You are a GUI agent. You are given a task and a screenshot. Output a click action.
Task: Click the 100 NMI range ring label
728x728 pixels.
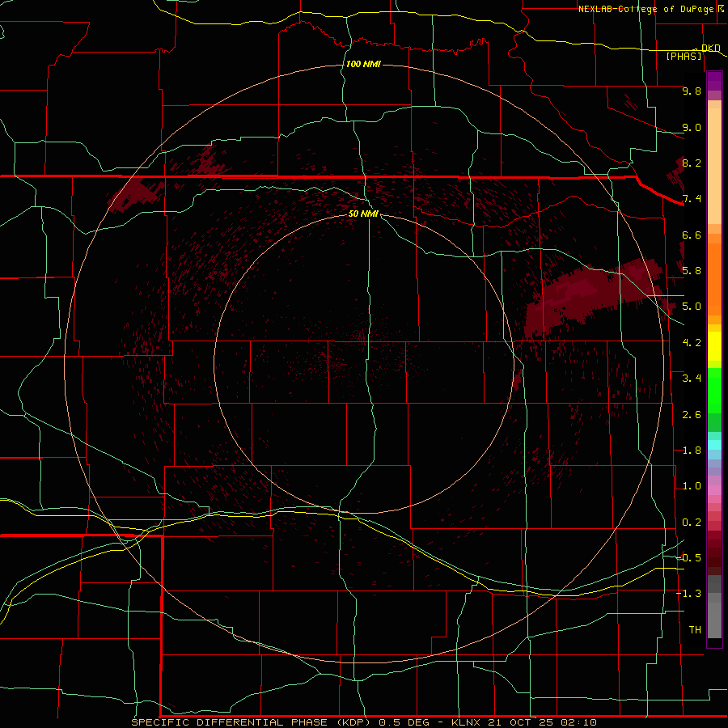pos(363,64)
